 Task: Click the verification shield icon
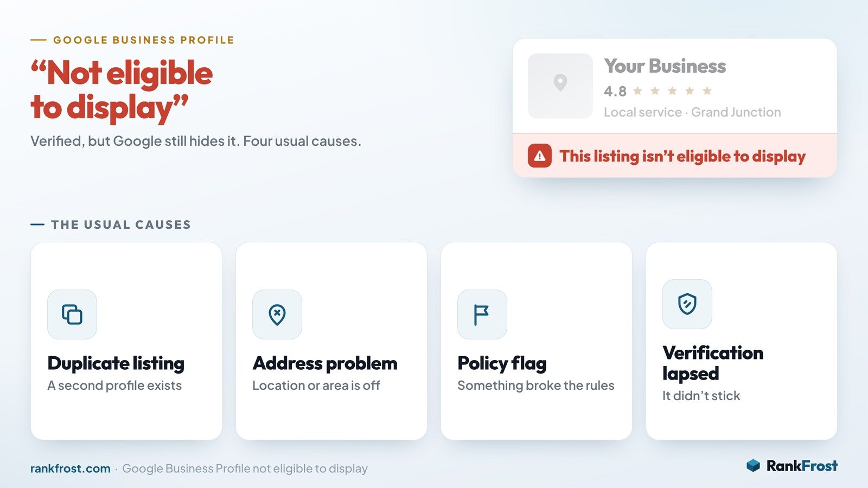click(x=687, y=304)
